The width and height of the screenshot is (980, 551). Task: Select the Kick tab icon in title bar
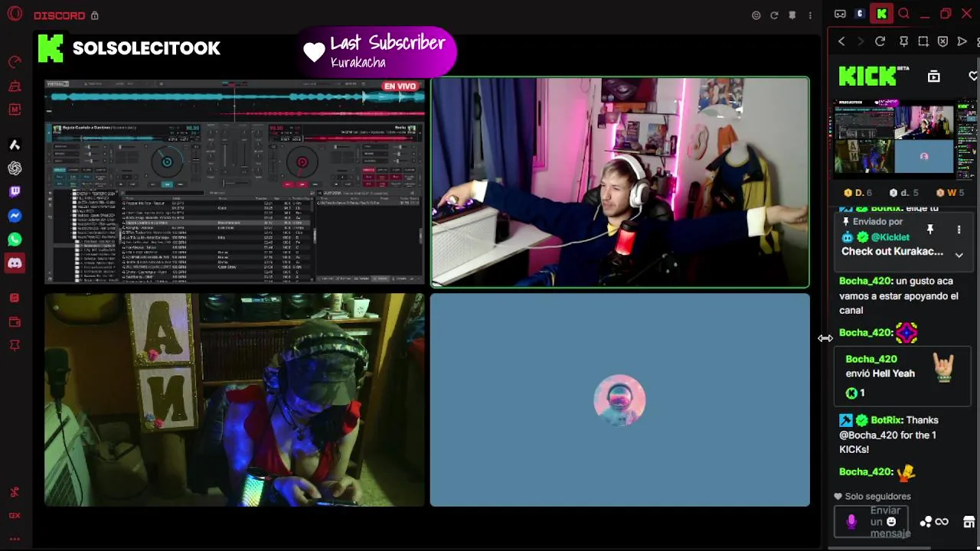(x=882, y=14)
